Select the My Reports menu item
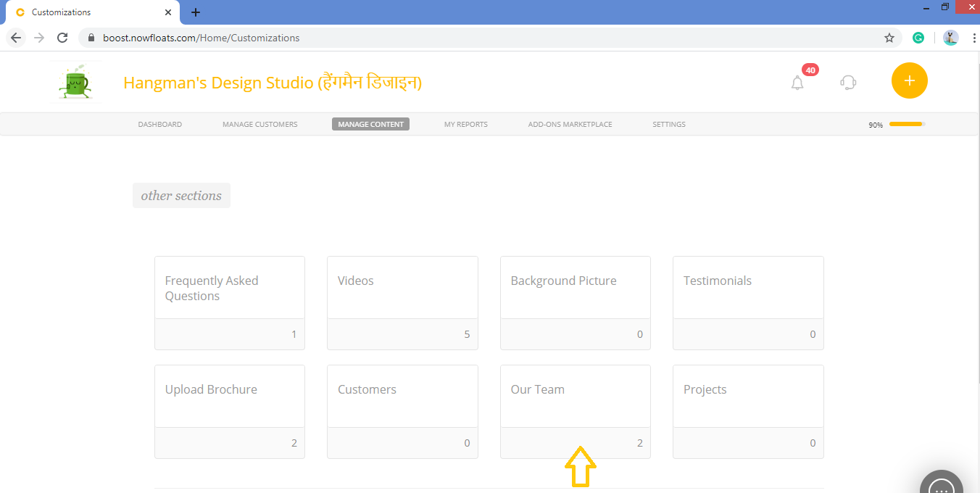 465,125
